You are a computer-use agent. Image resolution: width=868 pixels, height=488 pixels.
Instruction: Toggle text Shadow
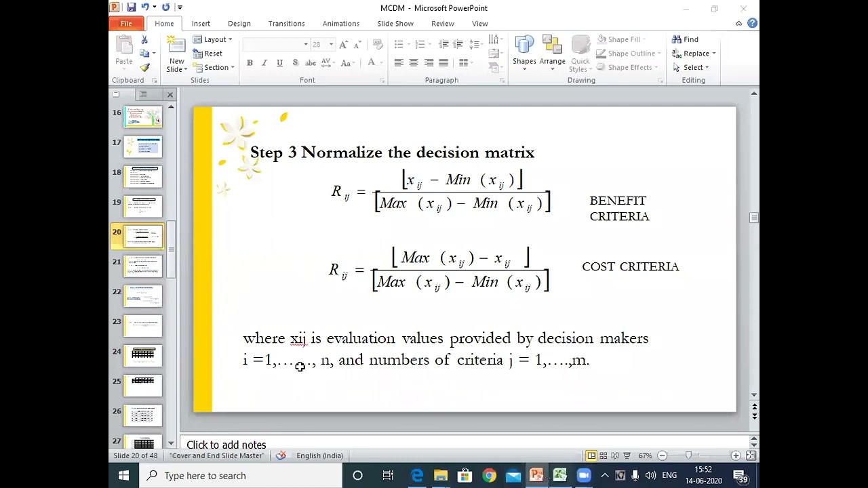pyautogui.click(x=295, y=63)
